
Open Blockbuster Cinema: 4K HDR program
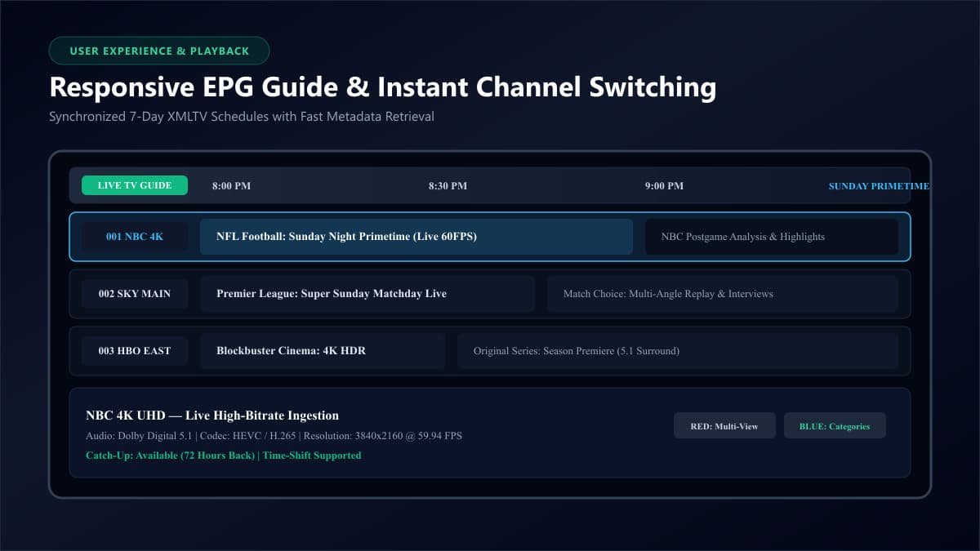point(323,351)
